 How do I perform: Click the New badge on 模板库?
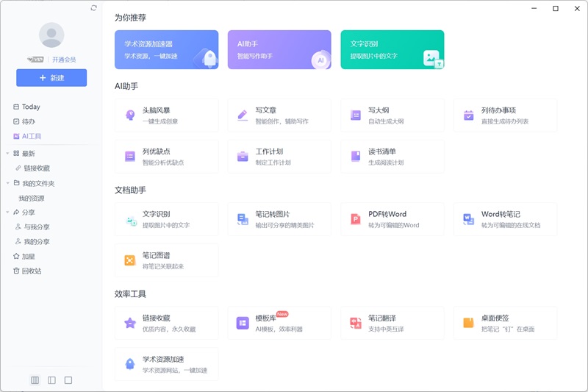click(x=282, y=314)
